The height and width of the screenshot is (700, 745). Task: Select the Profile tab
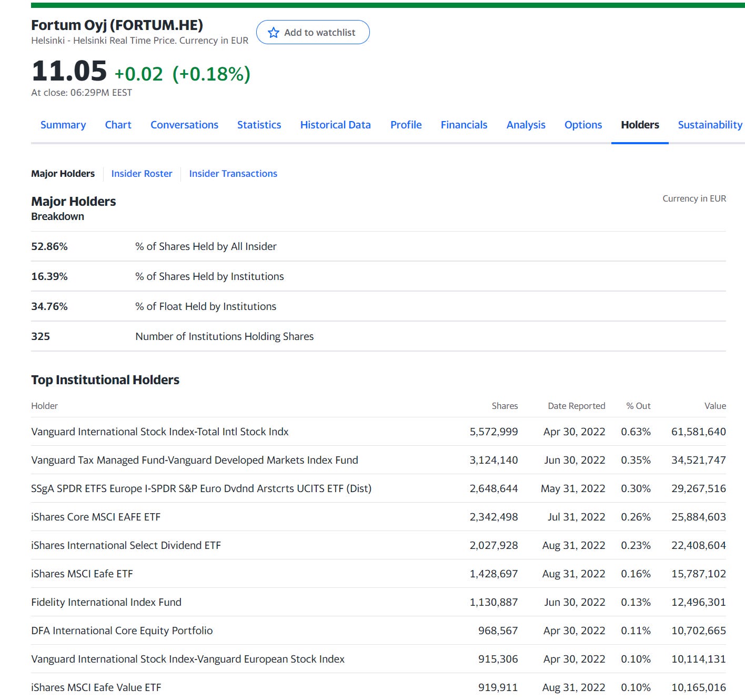406,125
